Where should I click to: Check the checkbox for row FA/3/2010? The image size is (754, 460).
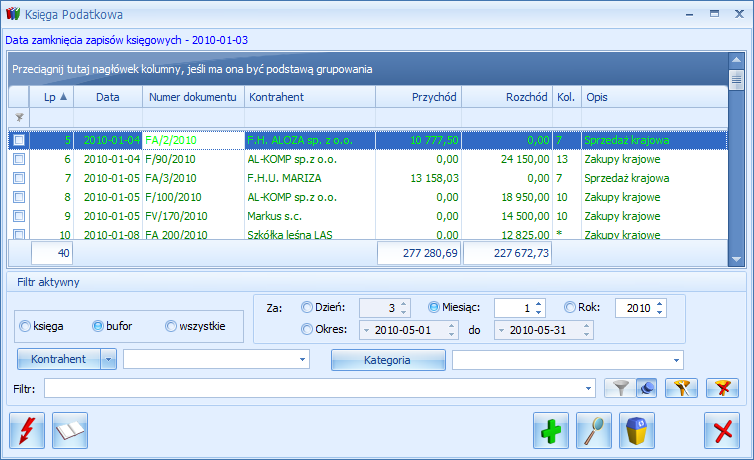pyautogui.click(x=19, y=178)
